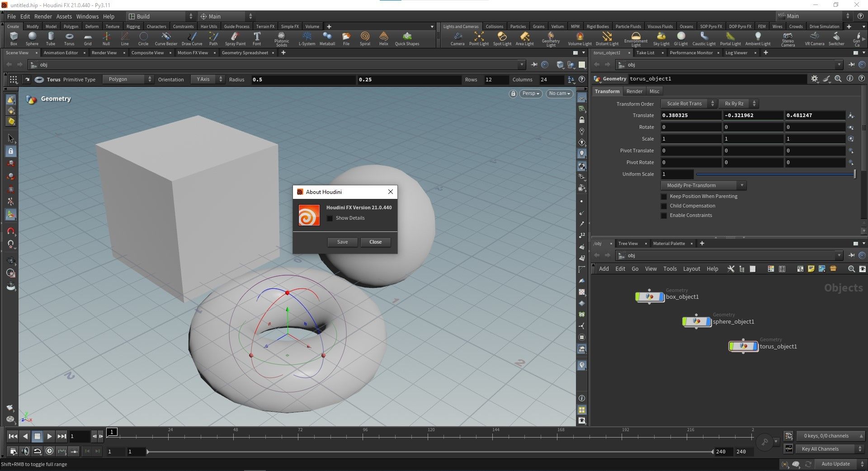
Task: Close the About Houdini dialog
Action: [x=375, y=242]
